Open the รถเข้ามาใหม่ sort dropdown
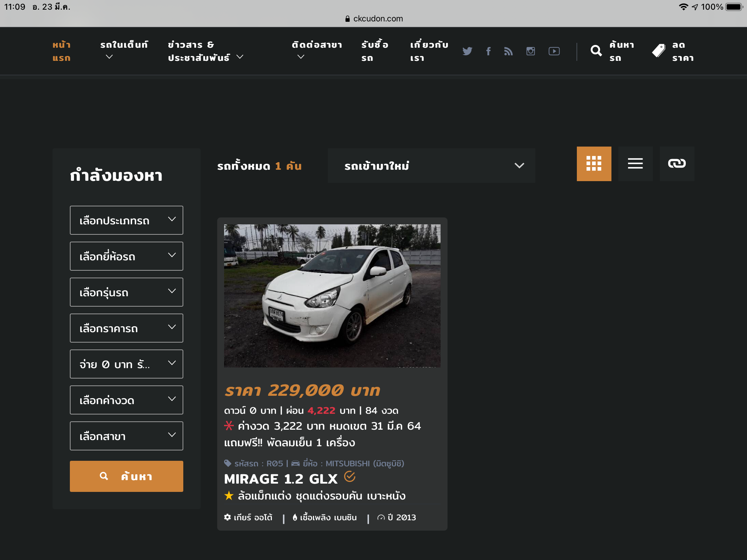 click(x=431, y=166)
